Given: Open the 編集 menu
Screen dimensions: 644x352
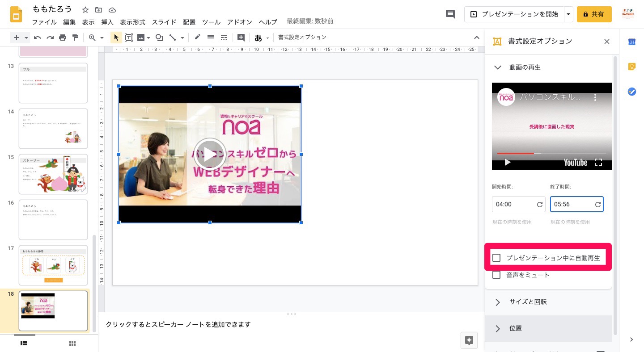Looking at the screenshot, I should click(x=69, y=22).
